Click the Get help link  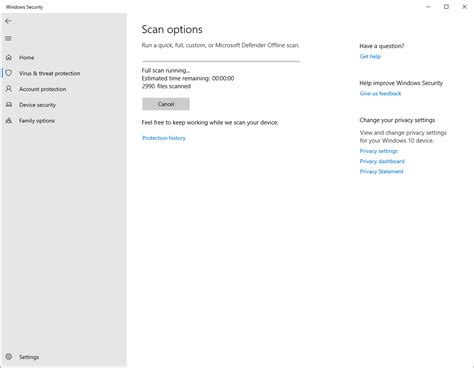click(x=370, y=56)
